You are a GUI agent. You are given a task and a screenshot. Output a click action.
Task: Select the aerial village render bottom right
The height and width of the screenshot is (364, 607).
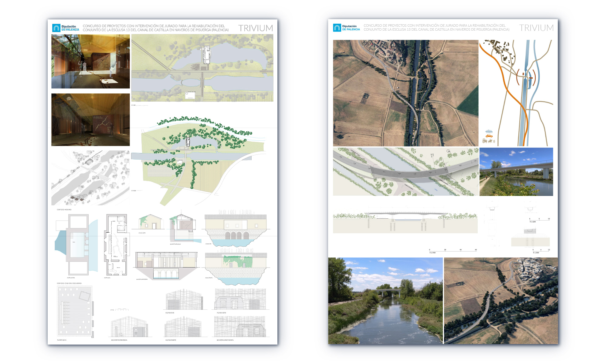(x=501, y=301)
